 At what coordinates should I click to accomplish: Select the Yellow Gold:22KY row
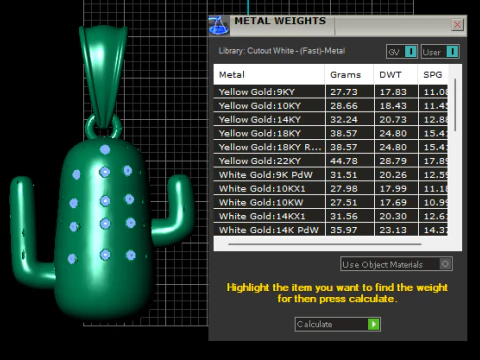pos(331,161)
